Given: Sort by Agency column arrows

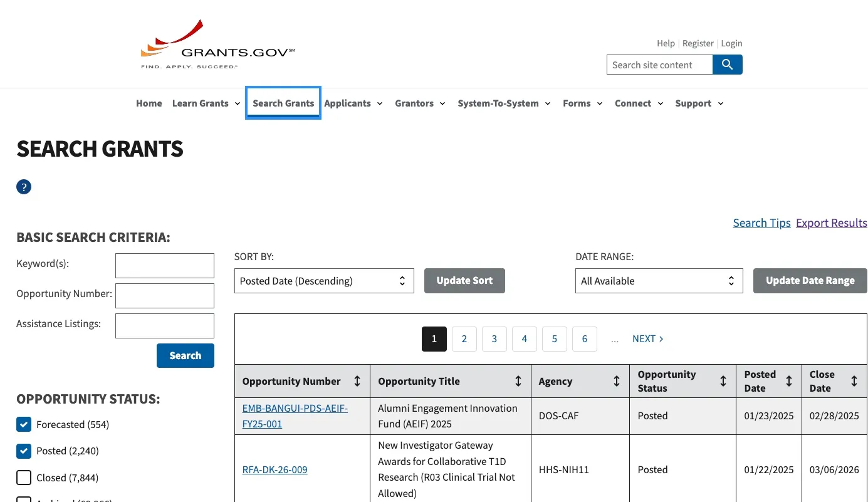Looking at the screenshot, I should (617, 381).
